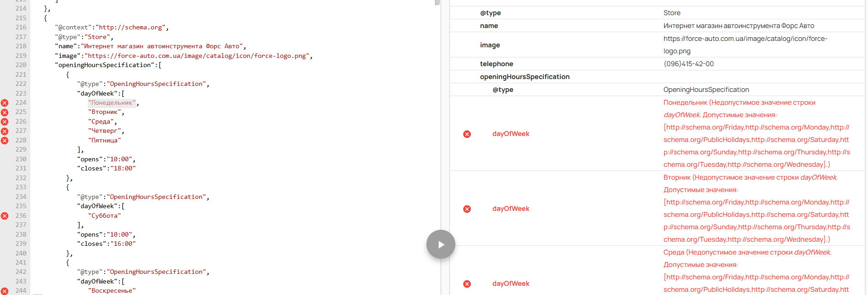
Task: Select the telephone row in results
Action: (496, 64)
